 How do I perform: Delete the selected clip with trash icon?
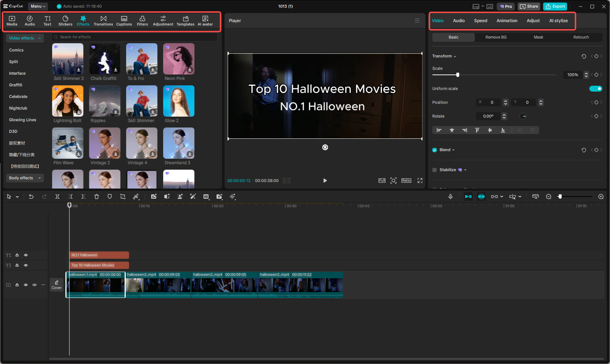[x=97, y=197]
